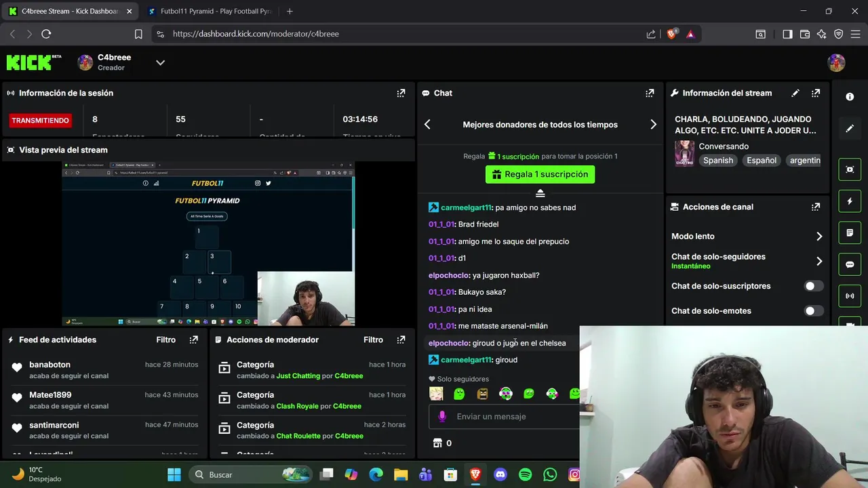The image size is (868, 488).
Task: Click the pencil edit icon in the right sidebar
Action: [x=850, y=128]
